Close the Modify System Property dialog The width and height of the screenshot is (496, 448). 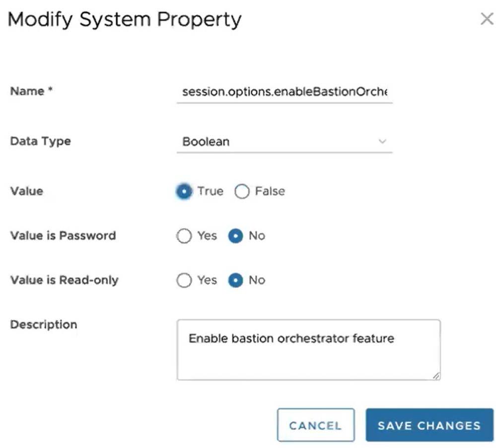click(486, 19)
